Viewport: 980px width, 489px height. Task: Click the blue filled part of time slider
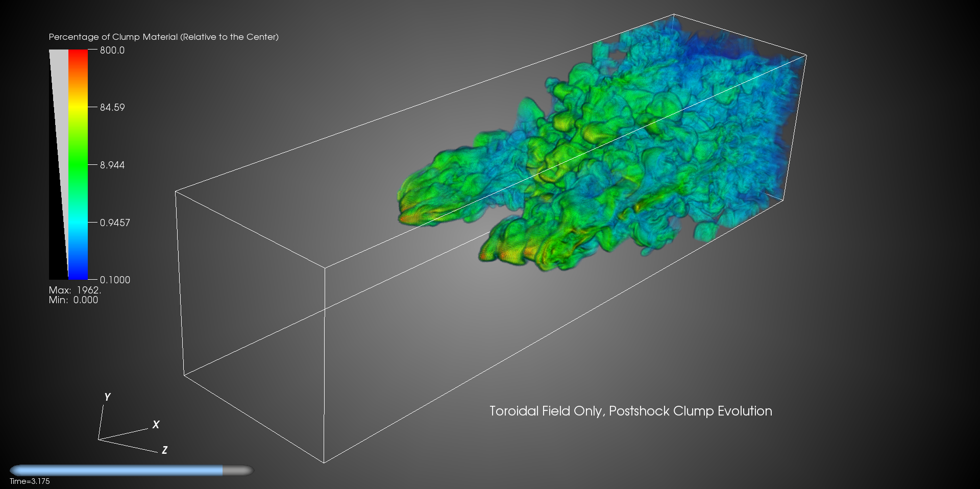[116, 470]
